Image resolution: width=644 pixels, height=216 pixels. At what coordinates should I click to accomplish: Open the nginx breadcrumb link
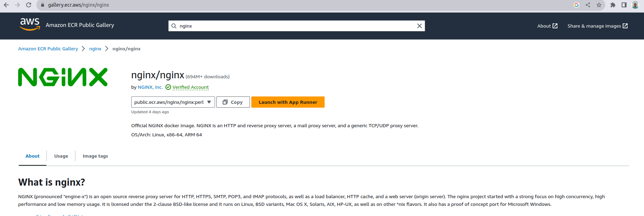(95, 49)
